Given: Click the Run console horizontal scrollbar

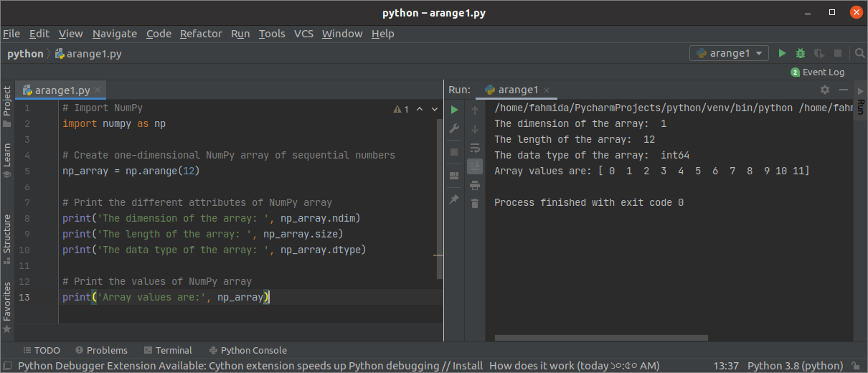Looking at the screenshot, I should coord(601,338).
